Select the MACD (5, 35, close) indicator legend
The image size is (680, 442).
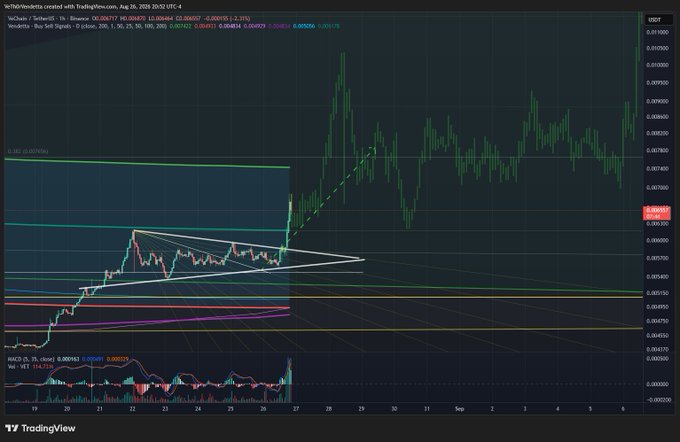click(x=31, y=359)
